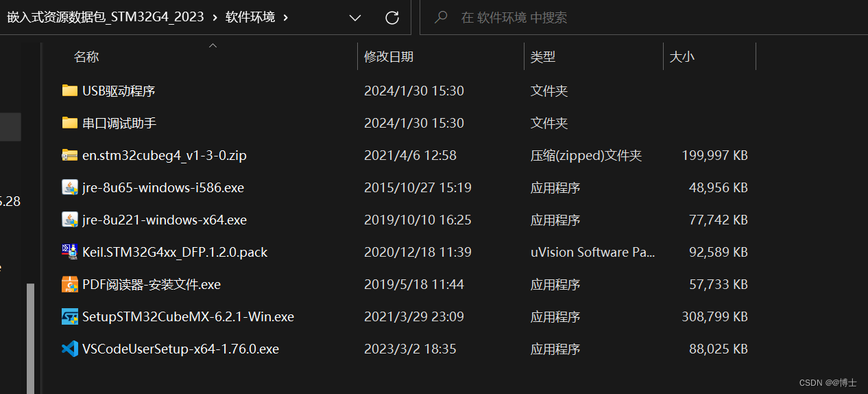Click the size 88,025 KB

(719, 349)
